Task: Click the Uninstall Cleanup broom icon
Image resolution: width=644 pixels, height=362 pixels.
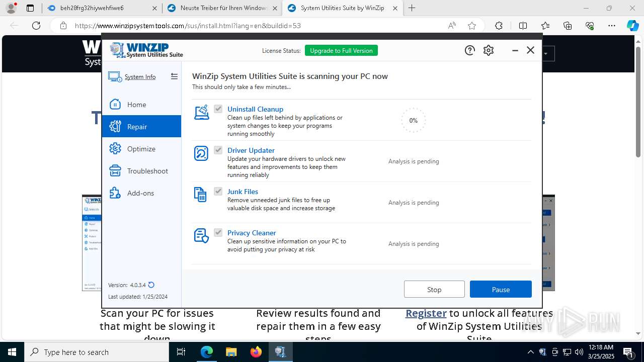Action: [x=201, y=112]
